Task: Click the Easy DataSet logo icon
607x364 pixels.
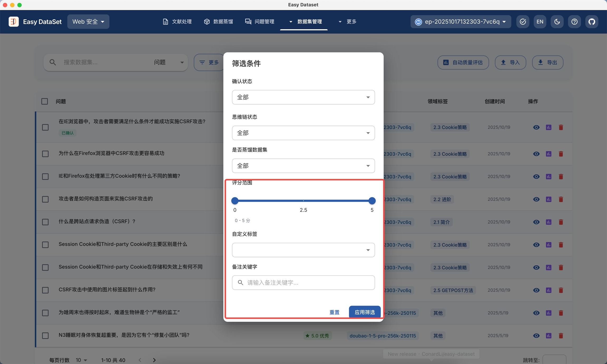Action: [x=14, y=22]
